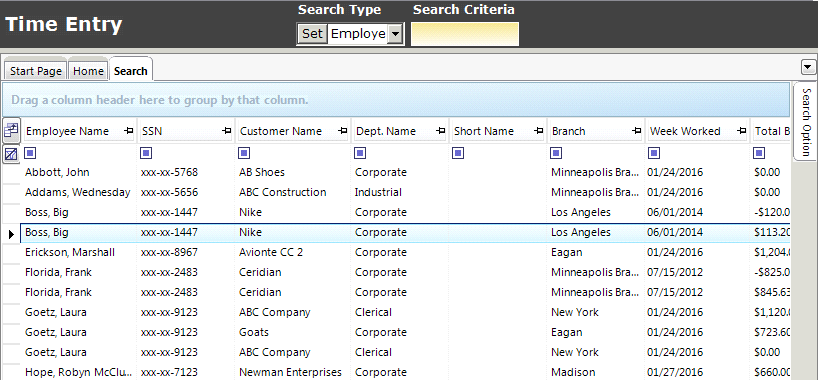Open the Search Option side panel
The height and width of the screenshot is (380, 818).
[x=806, y=122]
